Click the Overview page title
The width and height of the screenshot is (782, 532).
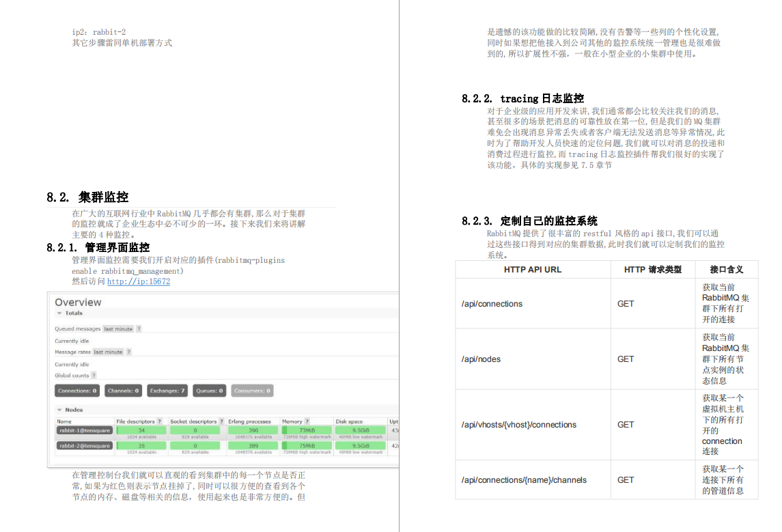click(78, 303)
